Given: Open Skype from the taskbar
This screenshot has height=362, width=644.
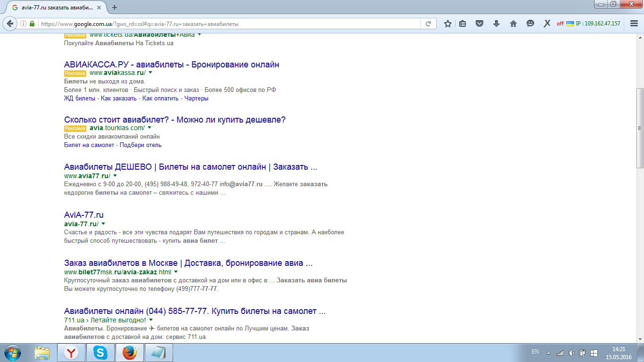Looking at the screenshot, I should (100, 353).
